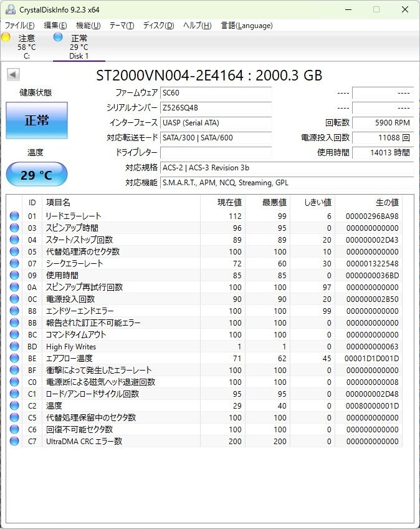The image size is (420, 529).
Task: Open the 言語(Language) menu
Action: click(x=247, y=26)
